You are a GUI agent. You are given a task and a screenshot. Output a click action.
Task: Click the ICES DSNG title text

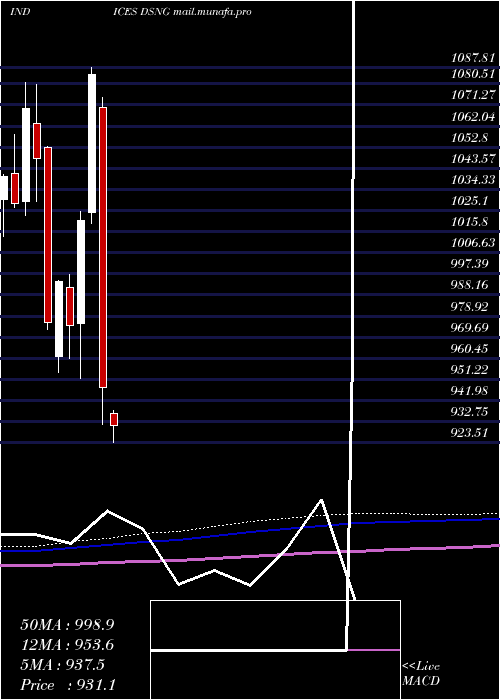point(142,12)
